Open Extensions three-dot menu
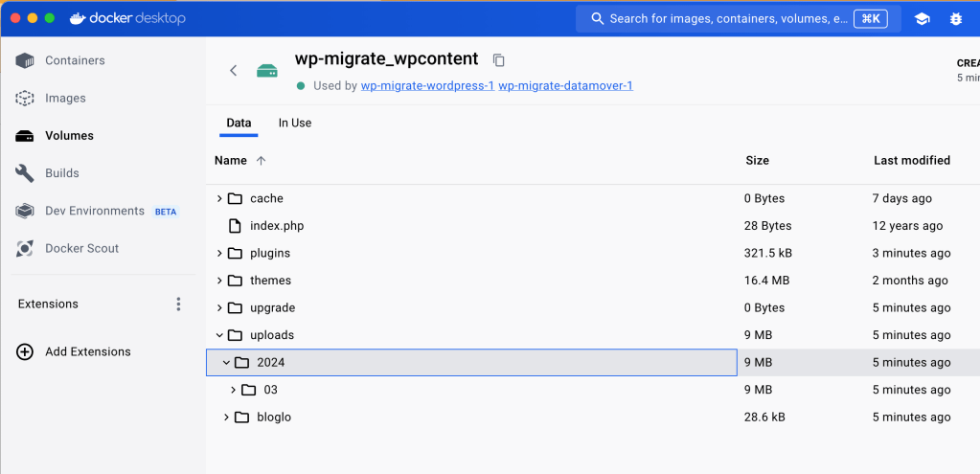980x474 pixels. 178,304
